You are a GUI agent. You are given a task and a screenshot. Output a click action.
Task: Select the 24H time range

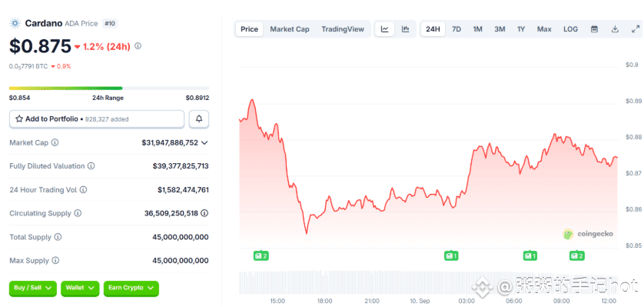click(x=433, y=29)
